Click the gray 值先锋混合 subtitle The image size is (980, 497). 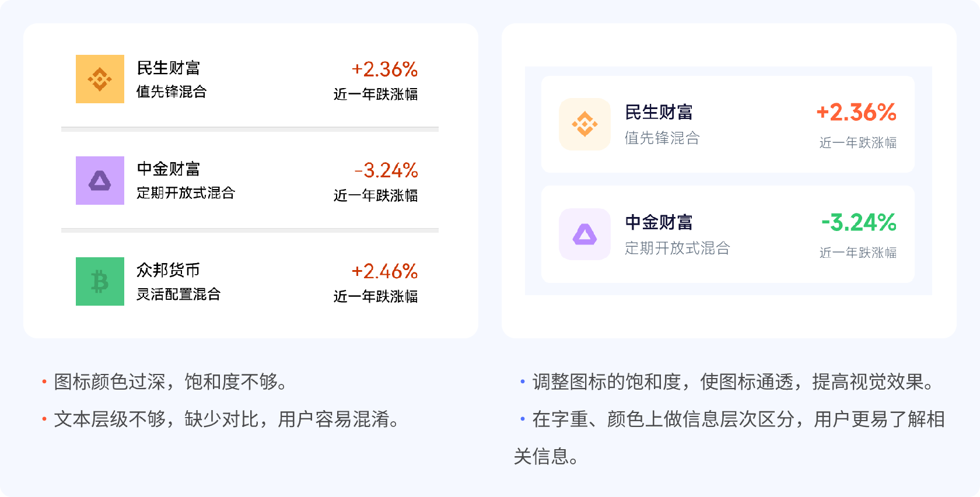tap(662, 138)
